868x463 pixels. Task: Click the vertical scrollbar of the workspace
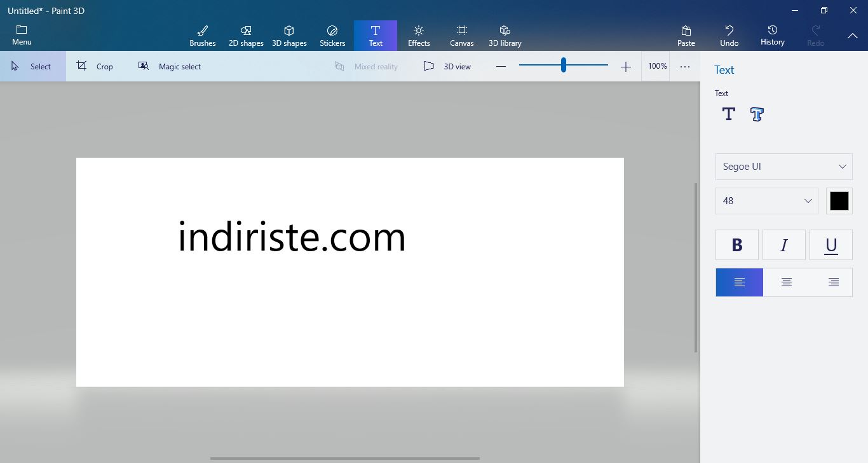click(x=696, y=267)
